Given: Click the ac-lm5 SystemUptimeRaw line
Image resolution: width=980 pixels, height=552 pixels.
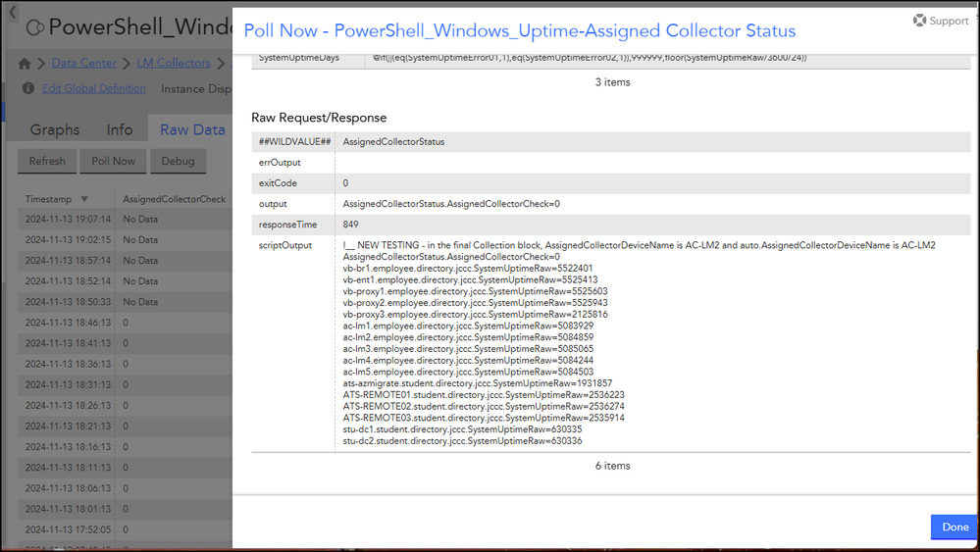Looking at the screenshot, I should click(x=468, y=372).
